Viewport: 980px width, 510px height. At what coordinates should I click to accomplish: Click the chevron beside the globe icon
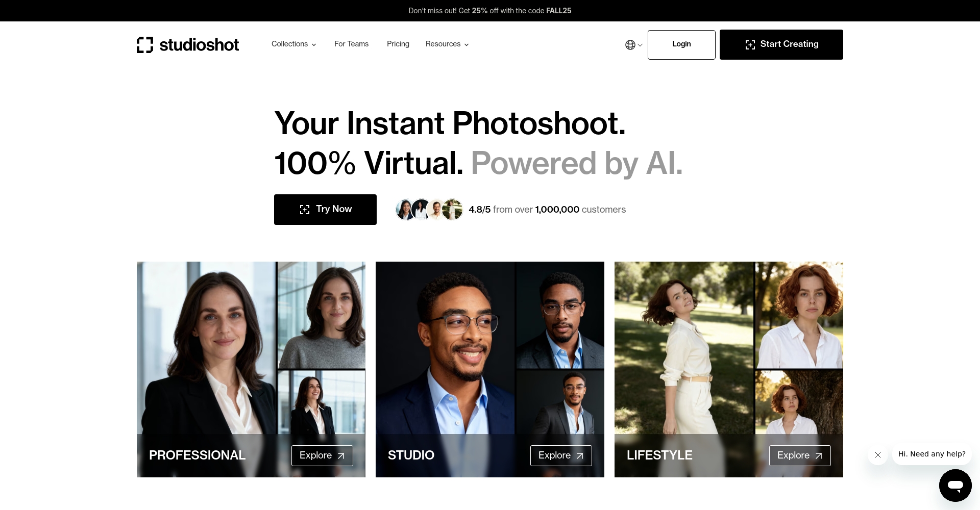click(x=640, y=45)
